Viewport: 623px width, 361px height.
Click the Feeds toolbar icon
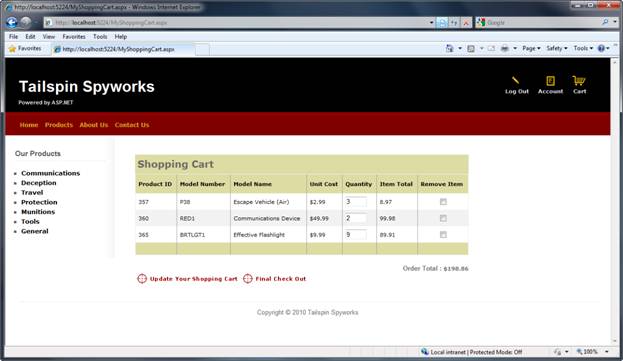[x=471, y=48]
